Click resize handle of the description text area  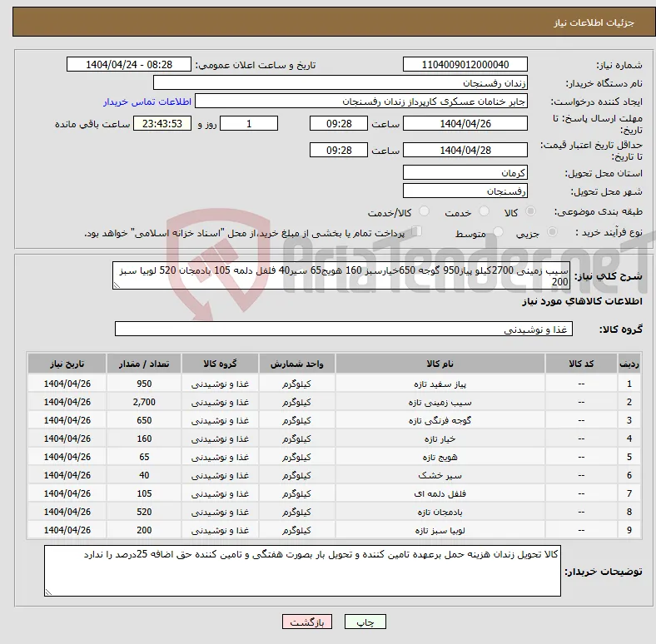pyautogui.click(x=117, y=285)
